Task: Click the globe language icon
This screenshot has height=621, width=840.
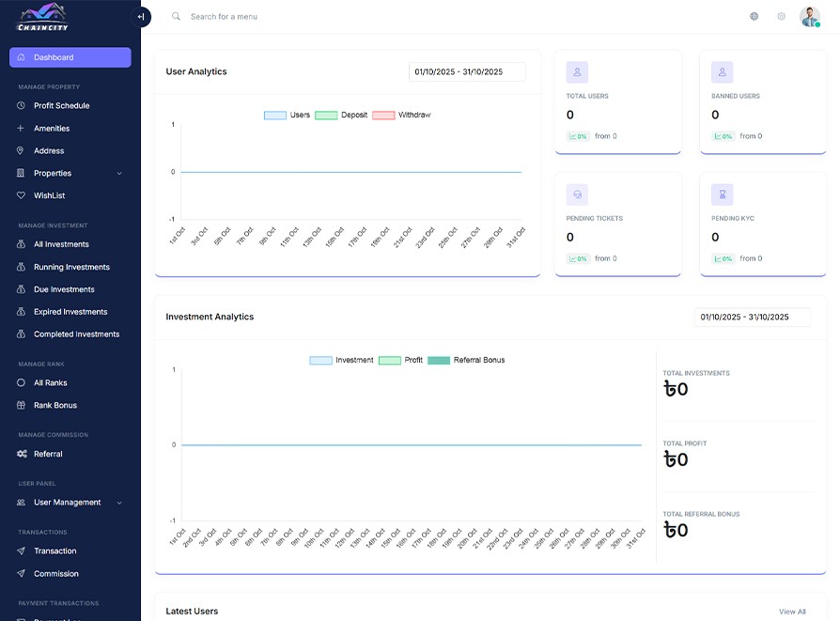Action: (754, 16)
